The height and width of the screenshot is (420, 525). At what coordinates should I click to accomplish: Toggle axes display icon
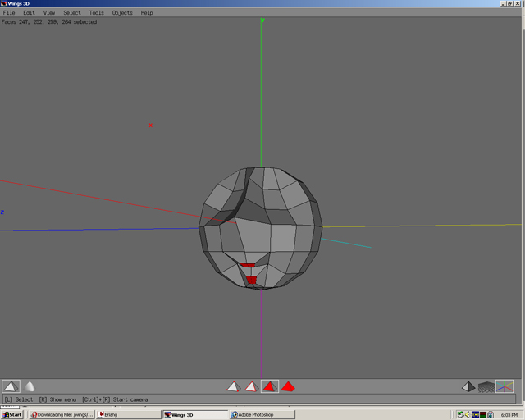pyautogui.click(x=504, y=386)
